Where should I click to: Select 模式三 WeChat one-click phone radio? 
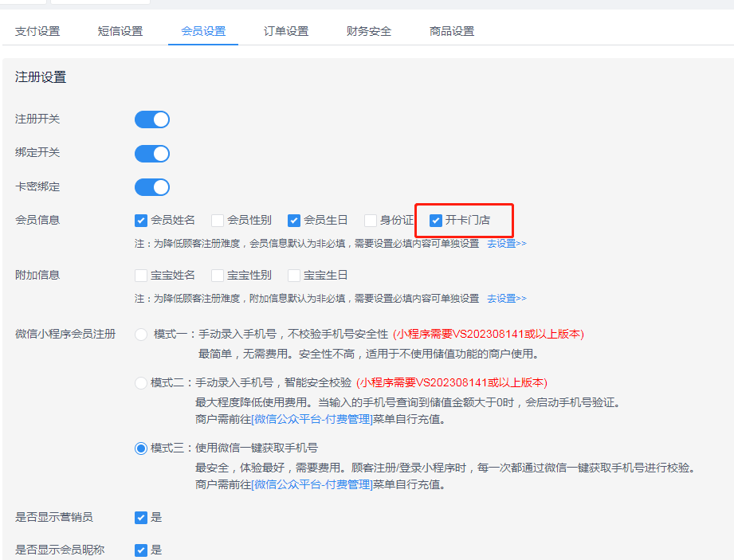pos(141,448)
